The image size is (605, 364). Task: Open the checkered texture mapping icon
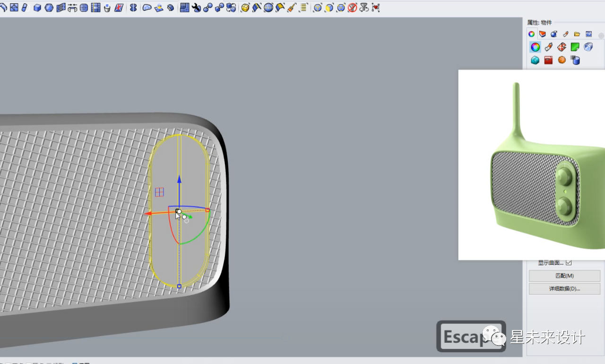562,47
